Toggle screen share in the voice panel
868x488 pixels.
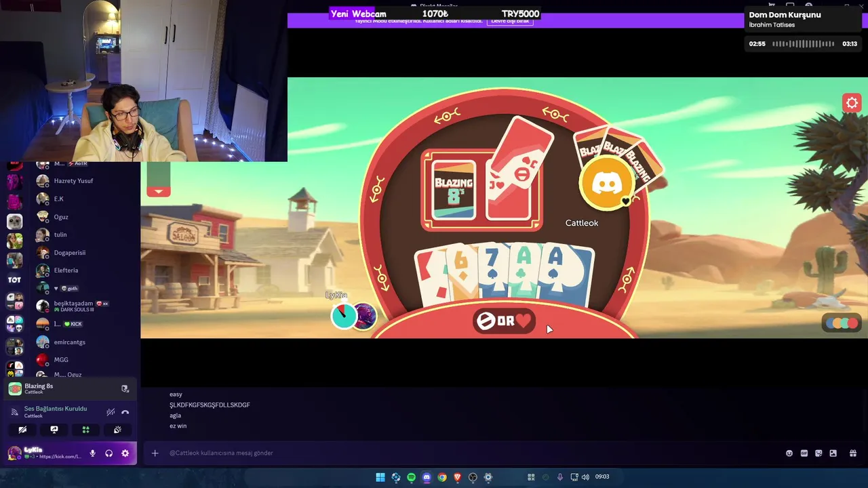click(54, 429)
